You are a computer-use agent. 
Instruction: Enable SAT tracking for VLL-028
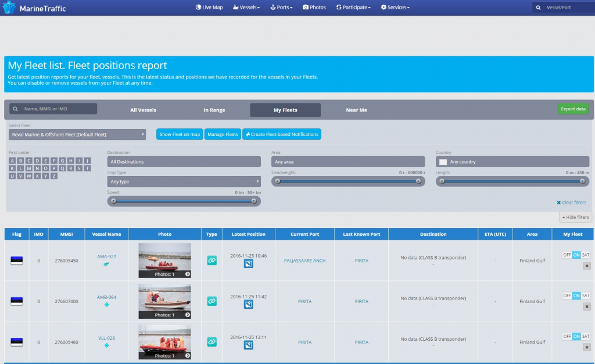pos(586,336)
